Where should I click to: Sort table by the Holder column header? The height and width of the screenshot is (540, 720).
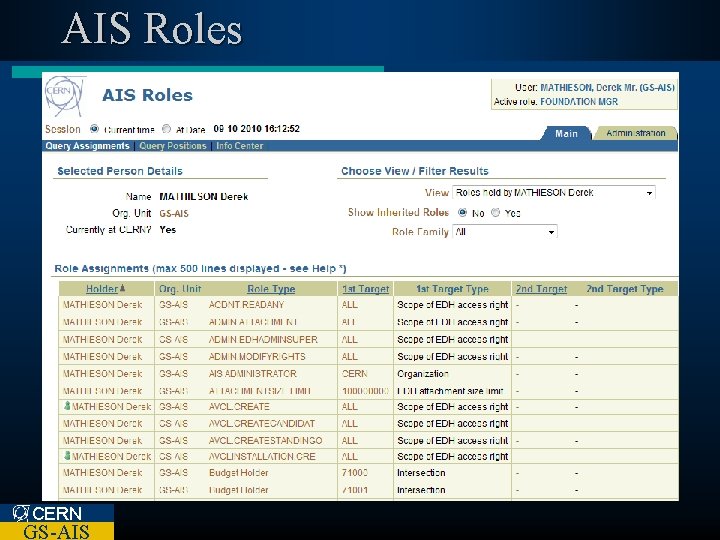pos(102,289)
